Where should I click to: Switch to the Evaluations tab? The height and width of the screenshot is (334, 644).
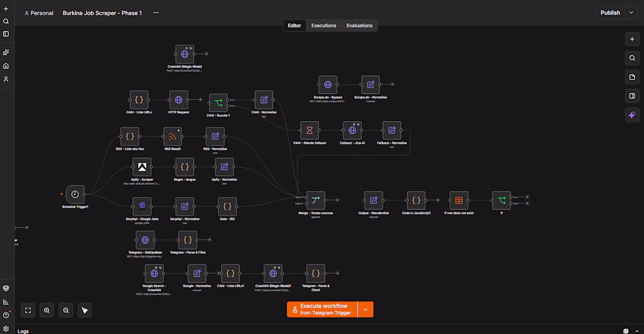[x=359, y=25]
